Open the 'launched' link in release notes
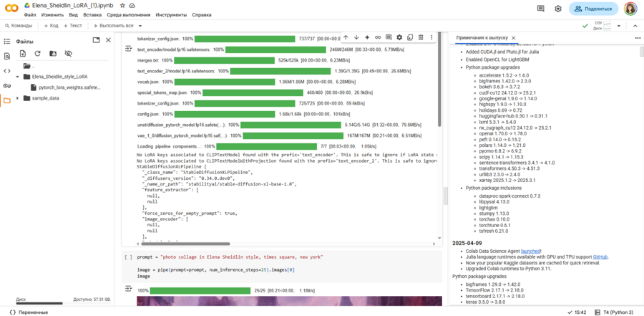The width and height of the screenshot is (644, 316). (531, 251)
